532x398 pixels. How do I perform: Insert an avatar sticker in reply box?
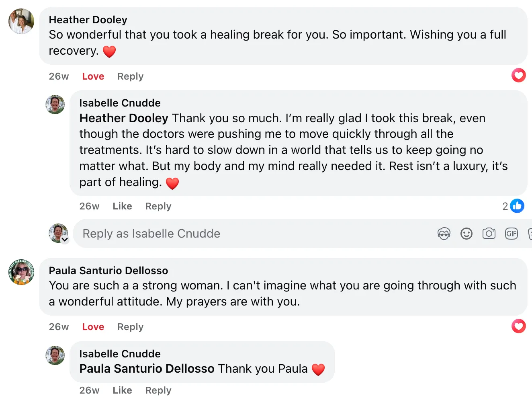click(x=444, y=234)
